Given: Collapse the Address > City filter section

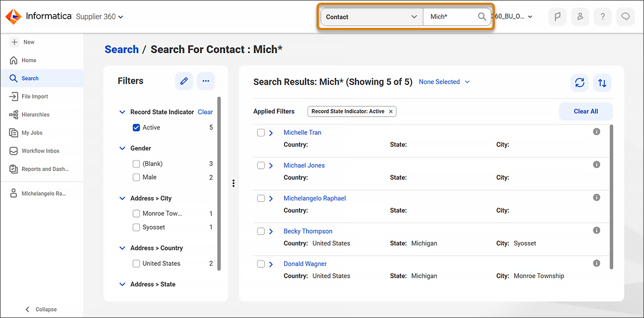Looking at the screenshot, I should click(122, 198).
